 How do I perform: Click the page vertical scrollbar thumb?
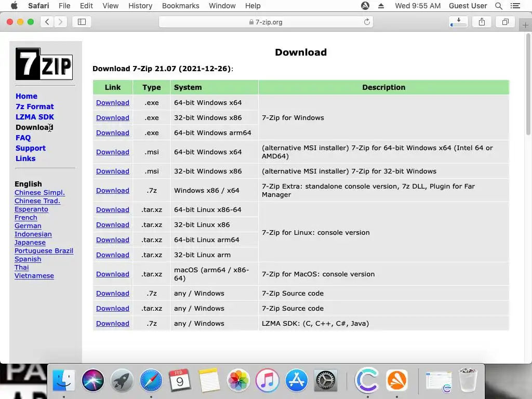pyautogui.click(x=528, y=85)
